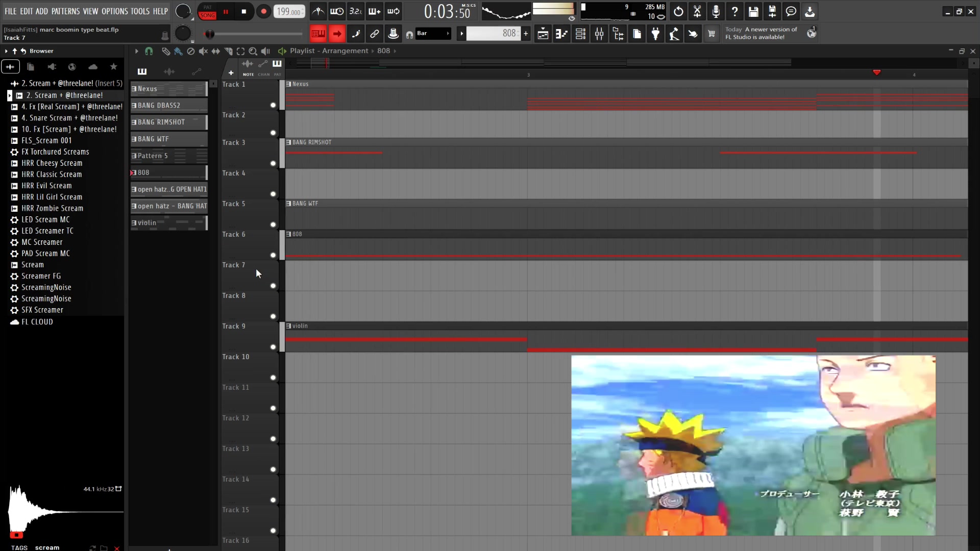The height and width of the screenshot is (551, 980).
Task: Mute Track 5 with its green dot
Action: coord(273,224)
